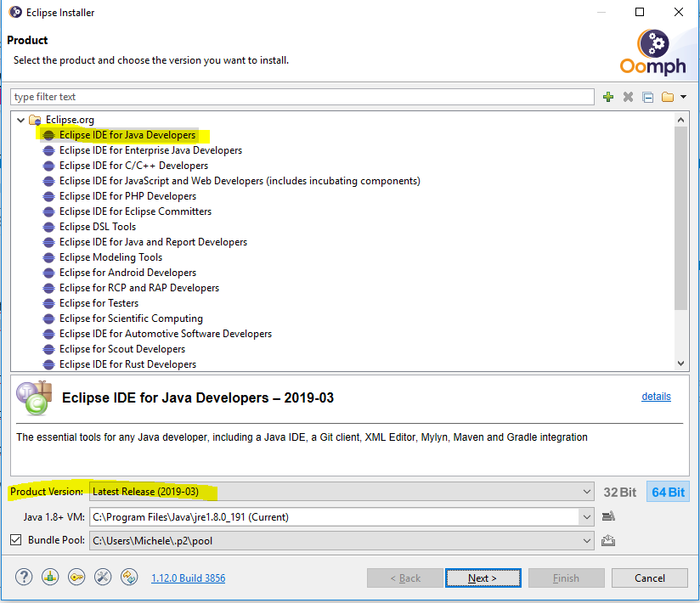
Task: Select Eclipse for Scout Developers
Action: point(121,349)
